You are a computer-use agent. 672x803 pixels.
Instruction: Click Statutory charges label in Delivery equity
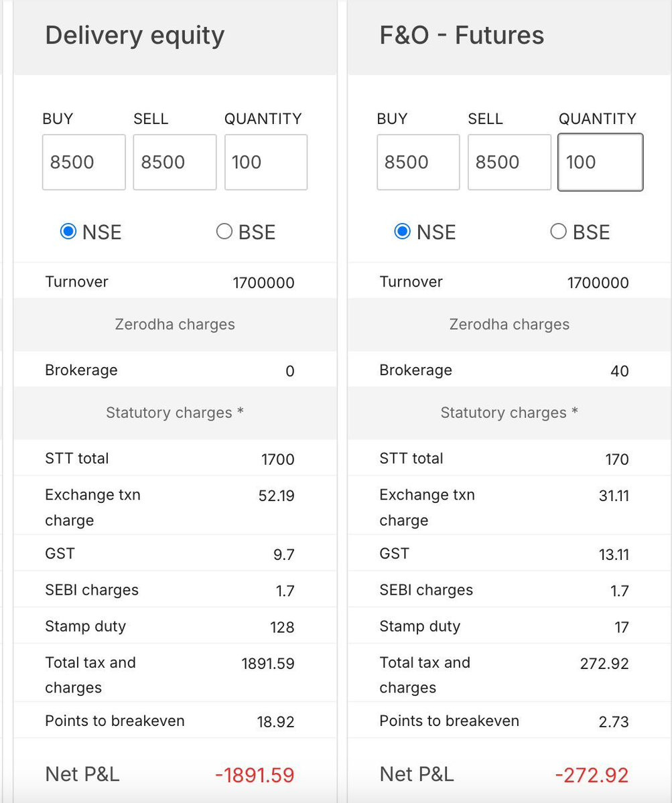click(174, 413)
